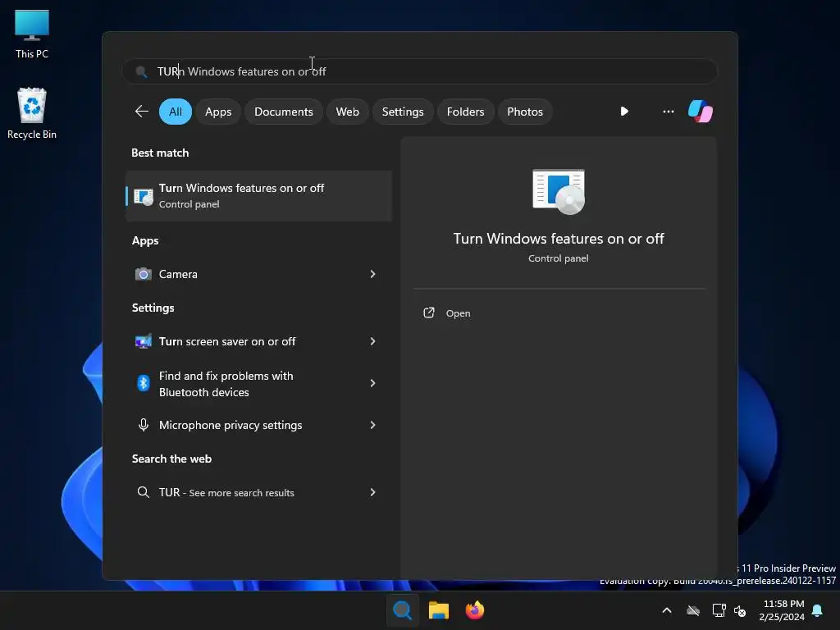Select Microphone privacy settings result
840x630 pixels.
click(x=258, y=425)
